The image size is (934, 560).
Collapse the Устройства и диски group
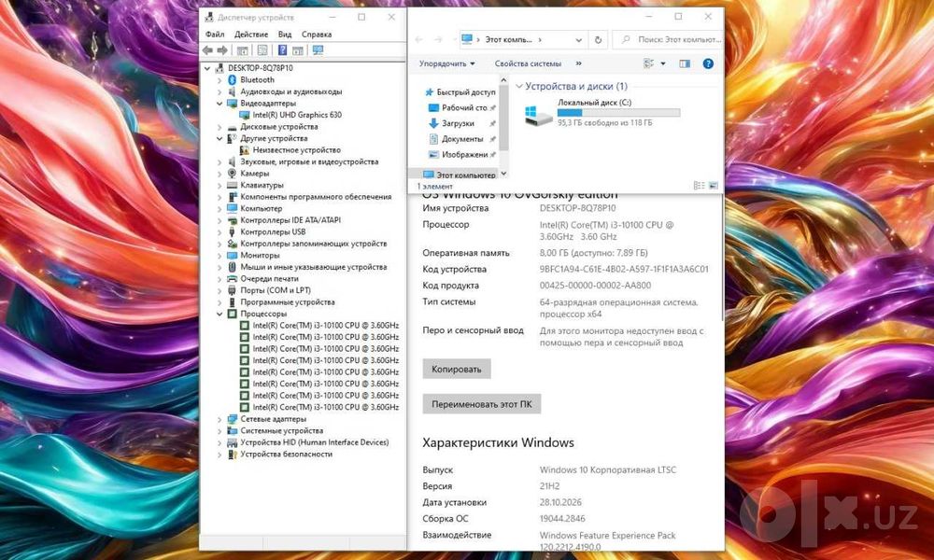coord(518,86)
